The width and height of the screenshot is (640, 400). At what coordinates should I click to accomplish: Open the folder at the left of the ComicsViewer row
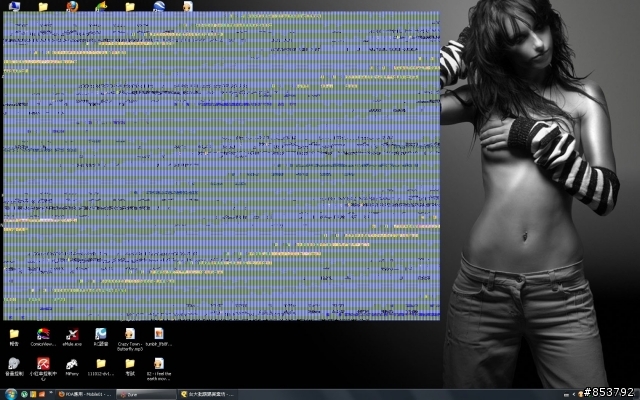(14, 338)
